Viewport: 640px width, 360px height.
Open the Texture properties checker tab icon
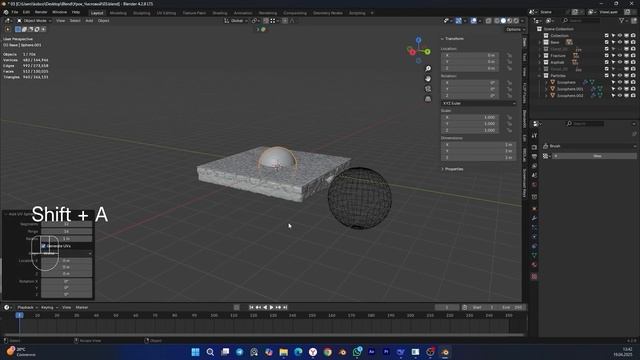point(534,277)
